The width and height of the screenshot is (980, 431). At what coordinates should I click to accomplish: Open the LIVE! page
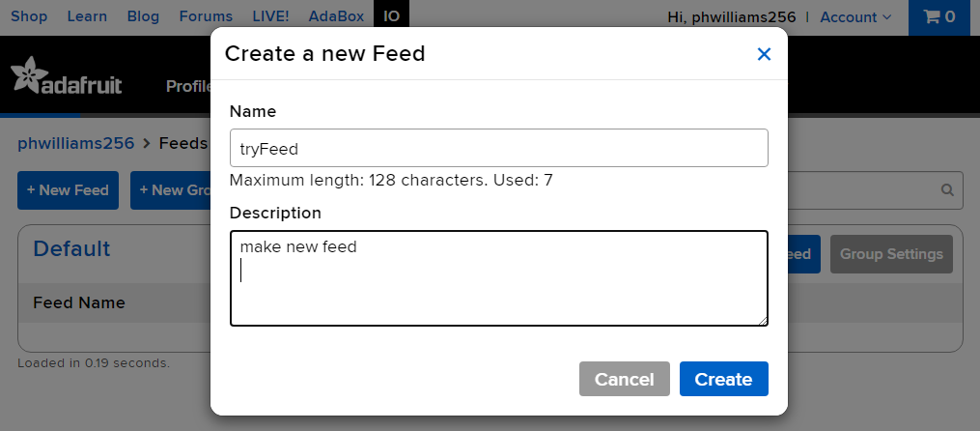click(x=270, y=16)
